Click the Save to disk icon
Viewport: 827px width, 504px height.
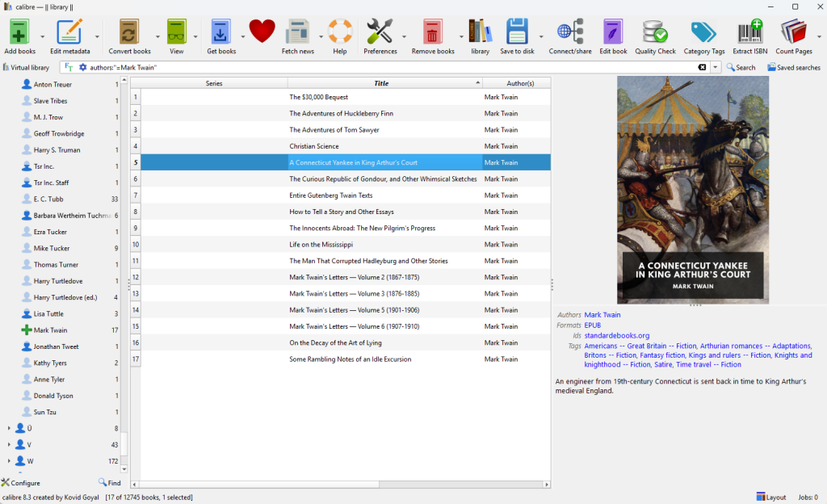click(517, 32)
